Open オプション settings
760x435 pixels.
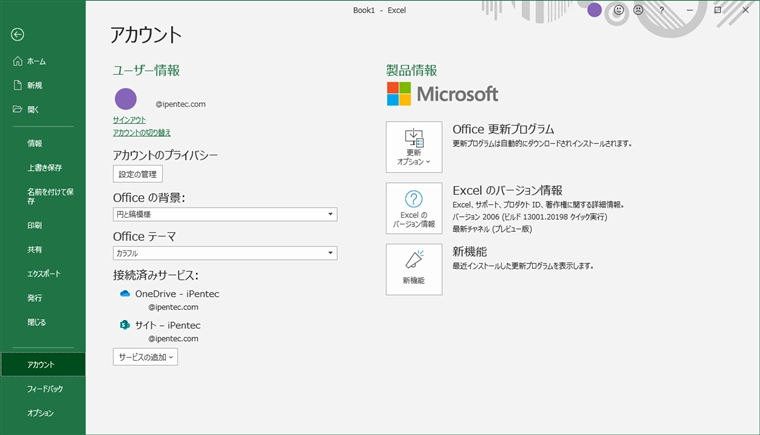click(43, 413)
